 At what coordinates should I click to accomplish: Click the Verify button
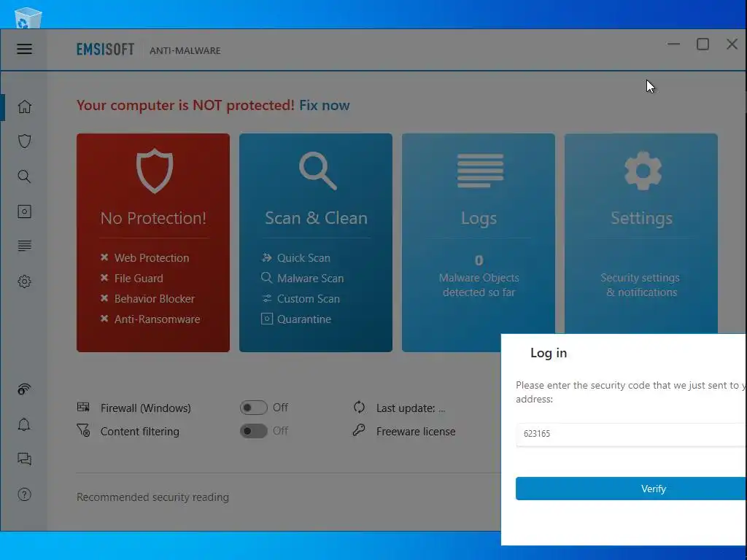[x=631, y=489]
